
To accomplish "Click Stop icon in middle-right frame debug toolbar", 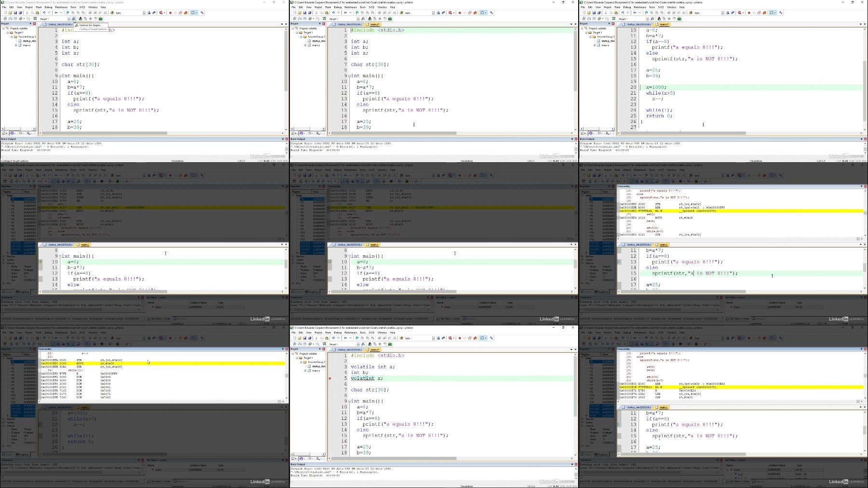I will [596, 181].
